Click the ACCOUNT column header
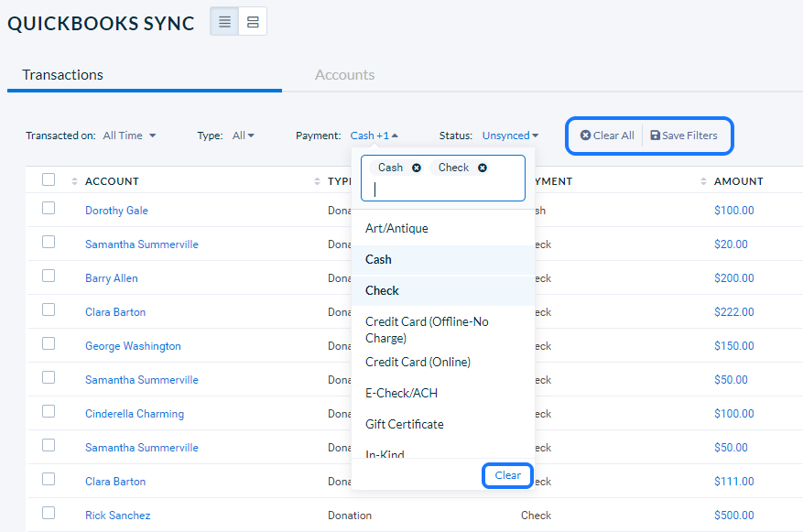This screenshot has width=803, height=532. 112,181
